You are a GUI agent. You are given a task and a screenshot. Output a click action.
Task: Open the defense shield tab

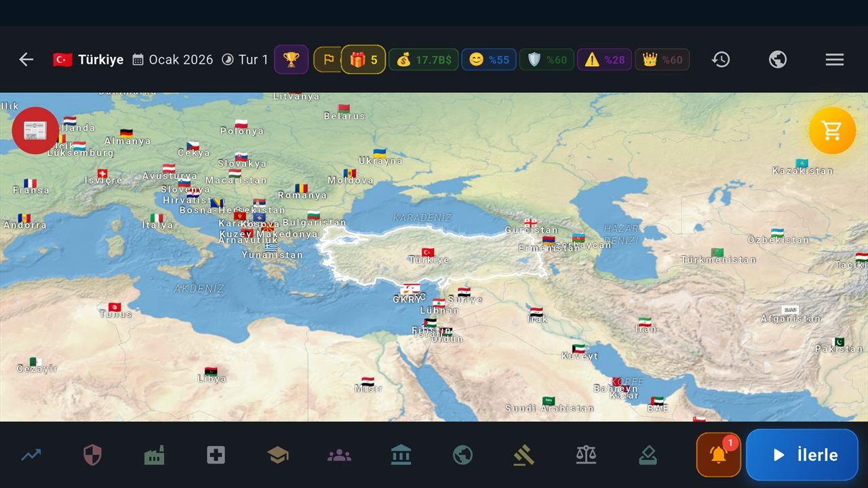click(92, 455)
